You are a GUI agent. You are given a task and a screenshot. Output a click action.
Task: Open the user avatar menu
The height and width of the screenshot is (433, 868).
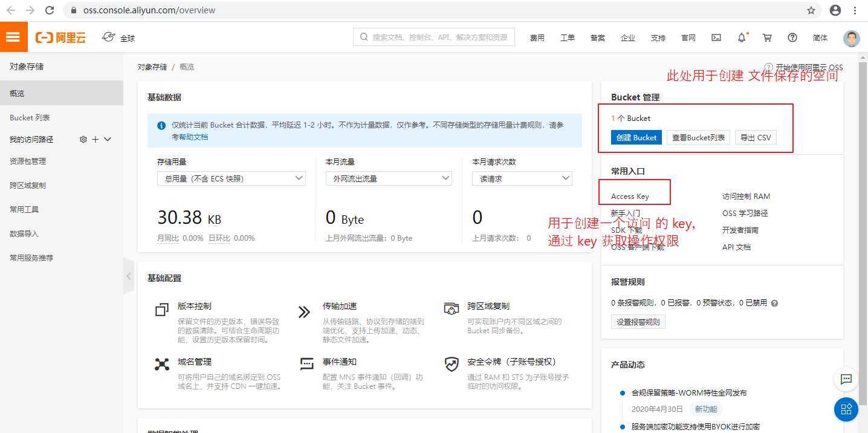pos(852,38)
